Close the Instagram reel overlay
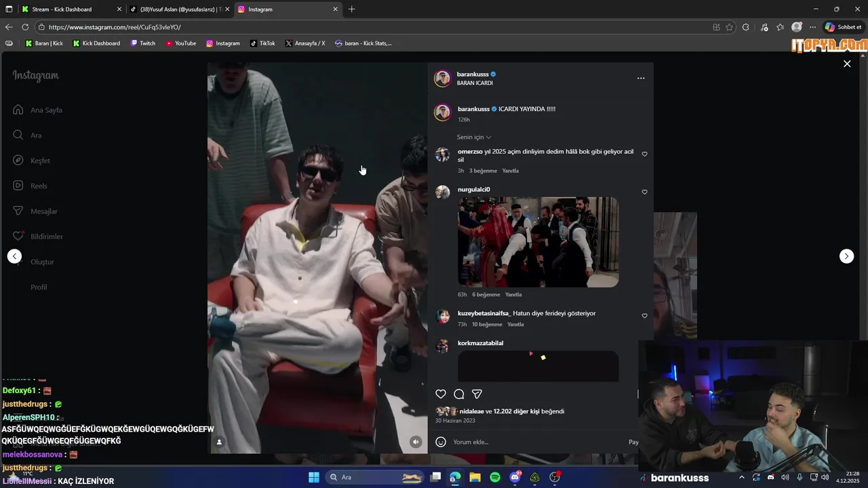868x488 pixels. point(847,64)
